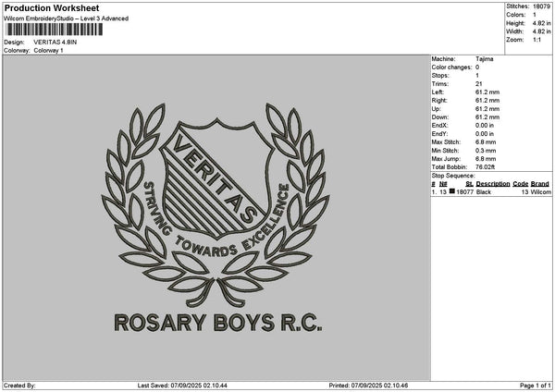Click the Max Jump value 6.8 mm

486,159
